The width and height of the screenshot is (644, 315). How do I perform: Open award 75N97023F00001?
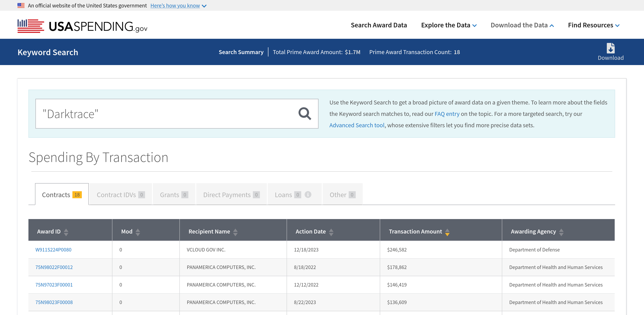click(54, 285)
